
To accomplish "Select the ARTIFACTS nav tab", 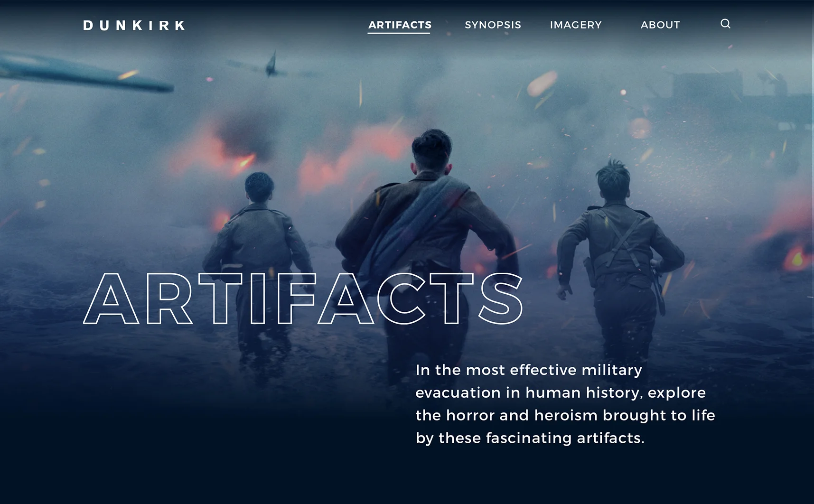I will 400,25.
